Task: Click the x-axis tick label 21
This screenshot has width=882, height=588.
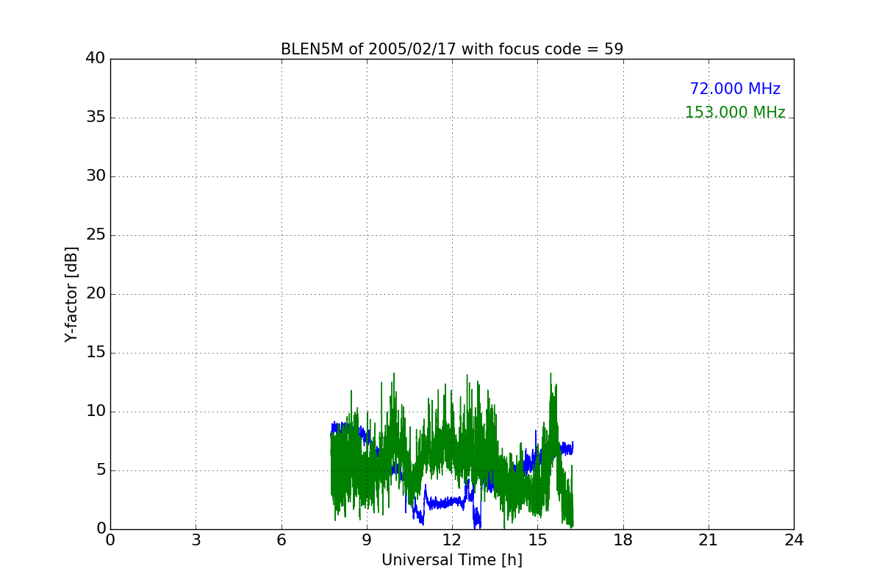Action: pyautogui.click(x=709, y=539)
